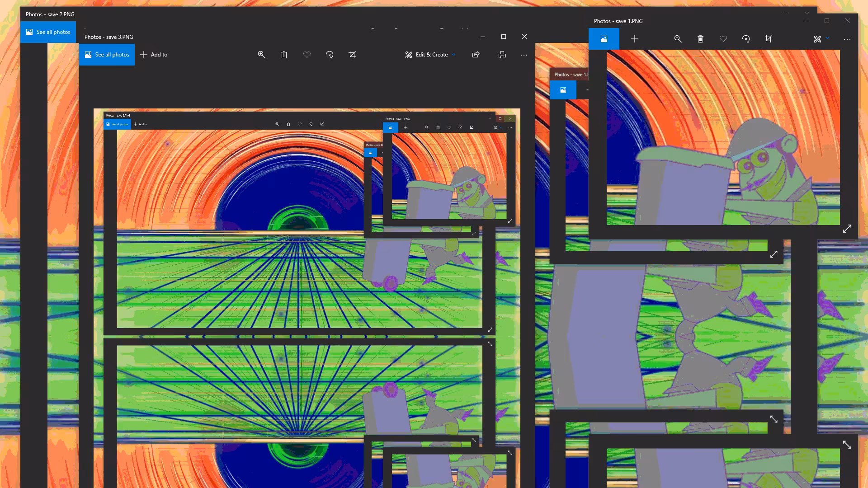Delete the save 1.PNG photo
Viewport: 868px width, 488px height.
(700, 39)
